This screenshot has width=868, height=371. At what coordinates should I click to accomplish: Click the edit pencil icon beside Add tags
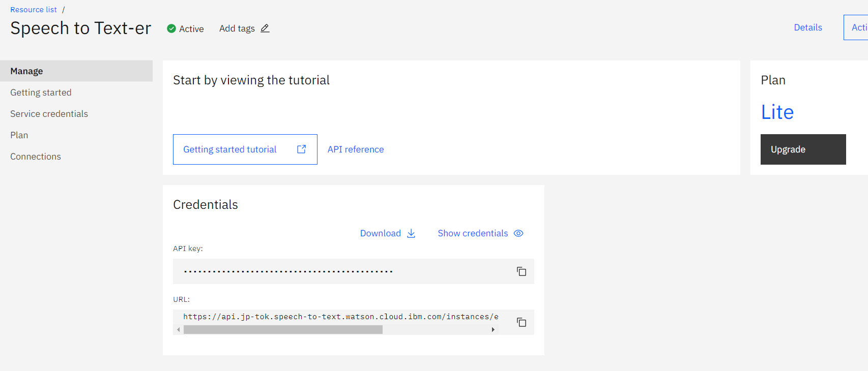pos(265,28)
